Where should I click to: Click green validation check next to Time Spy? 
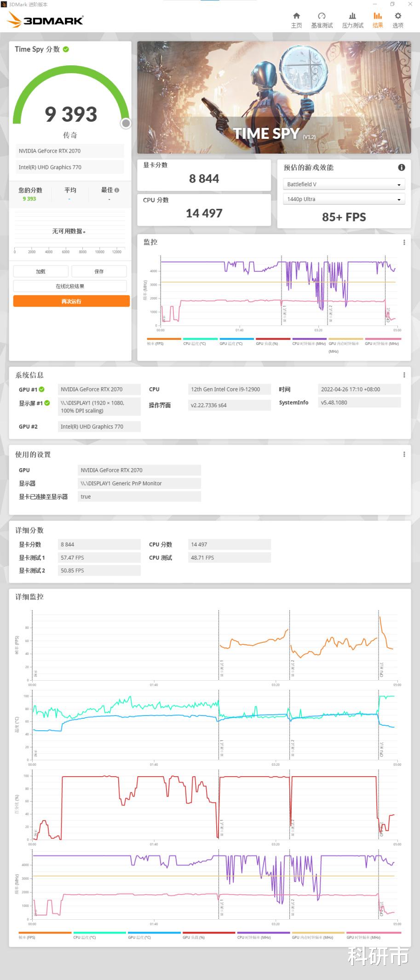pos(66,49)
